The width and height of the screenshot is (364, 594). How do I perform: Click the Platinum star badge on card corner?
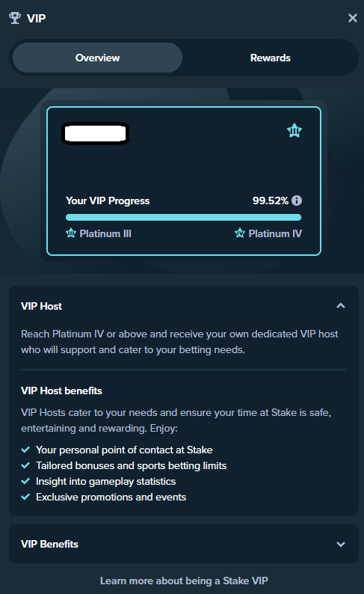click(x=294, y=131)
